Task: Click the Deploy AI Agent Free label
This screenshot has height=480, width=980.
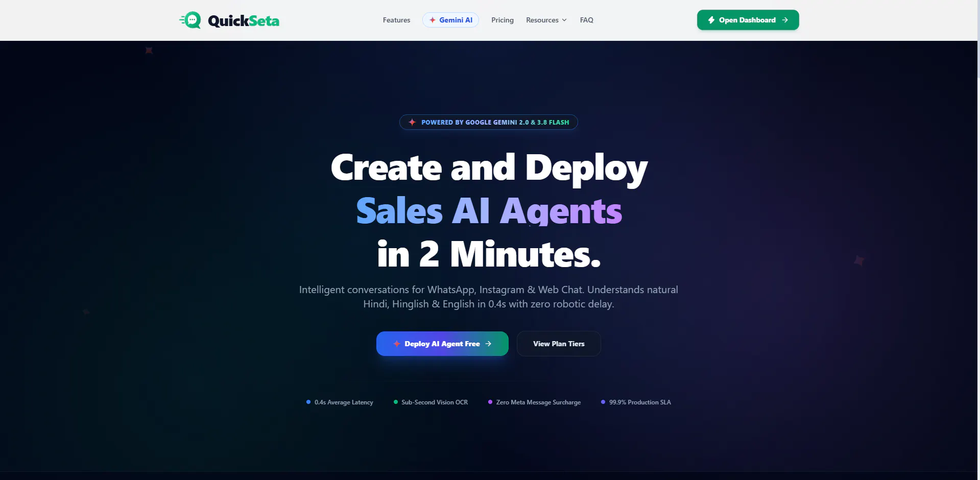Action: click(x=442, y=344)
